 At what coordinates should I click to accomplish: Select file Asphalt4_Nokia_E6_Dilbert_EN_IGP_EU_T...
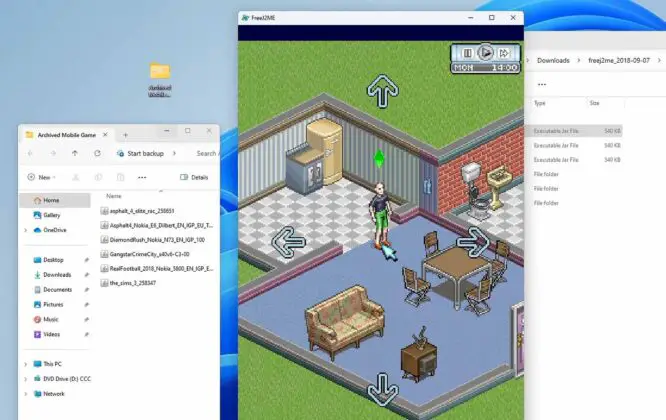pyautogui.click(x=157, y=226)
